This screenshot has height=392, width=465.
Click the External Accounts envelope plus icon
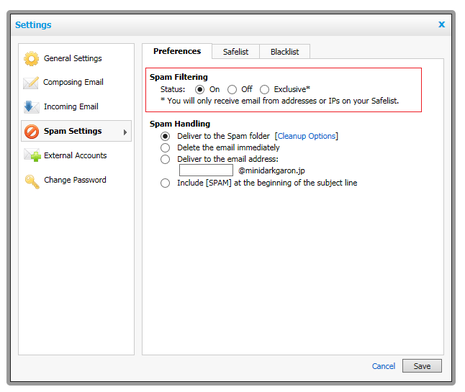32,155
